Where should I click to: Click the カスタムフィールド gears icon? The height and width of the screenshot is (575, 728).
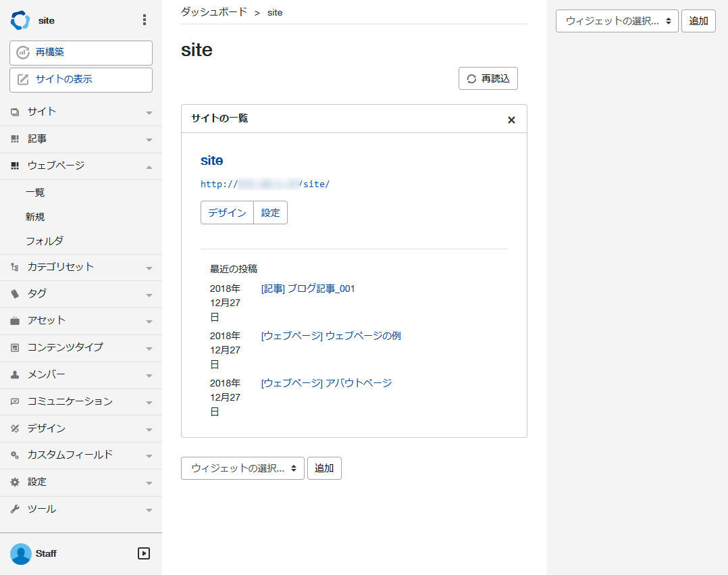(x=15, y=455)
